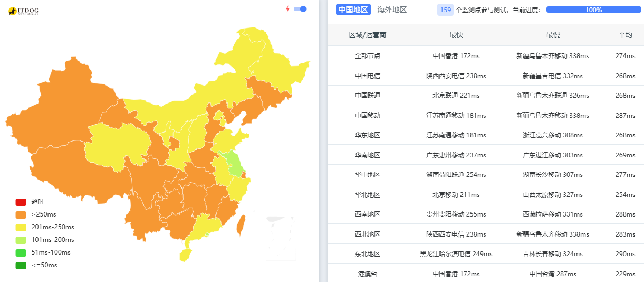The width and height of the screenshot is (644, 282).
Task: Click the red 超时 legend swatch
Action: click(x=21, y=202)
